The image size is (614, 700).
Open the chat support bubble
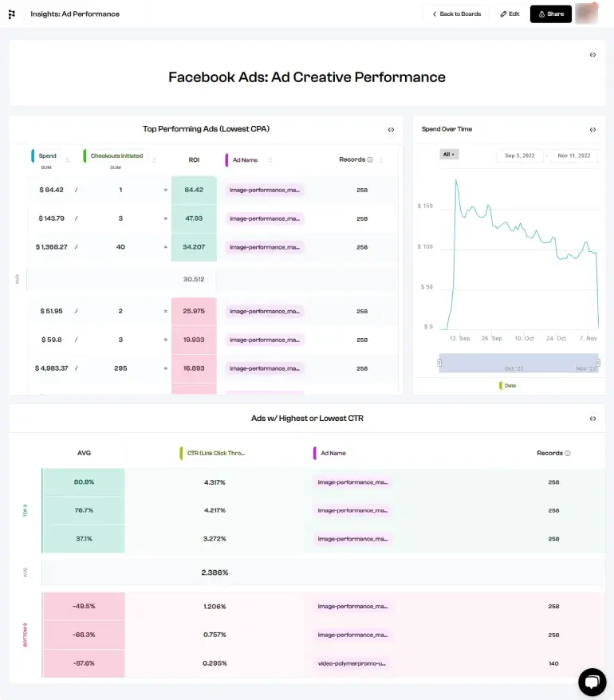point(592,682)
